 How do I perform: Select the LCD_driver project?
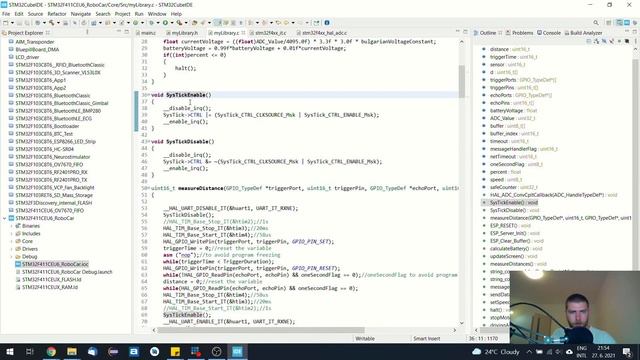[27, 57]
